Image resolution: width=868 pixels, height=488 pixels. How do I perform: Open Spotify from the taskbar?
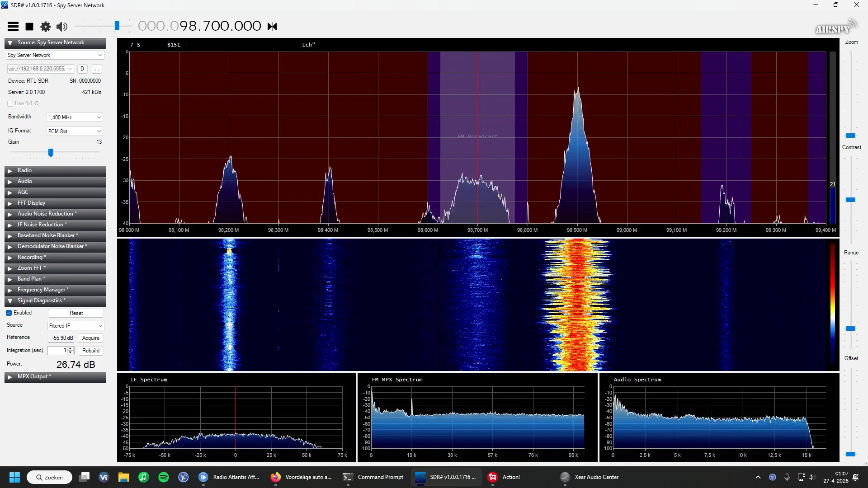tap(164, 477)
